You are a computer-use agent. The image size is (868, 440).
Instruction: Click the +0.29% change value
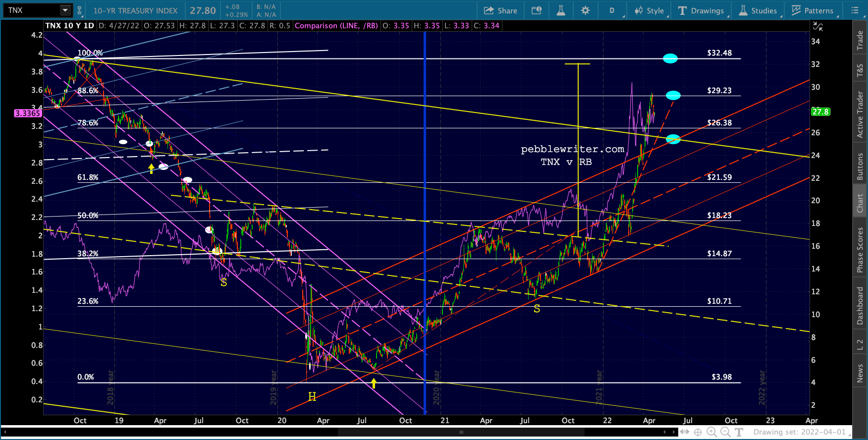click(x=236, y=15)
